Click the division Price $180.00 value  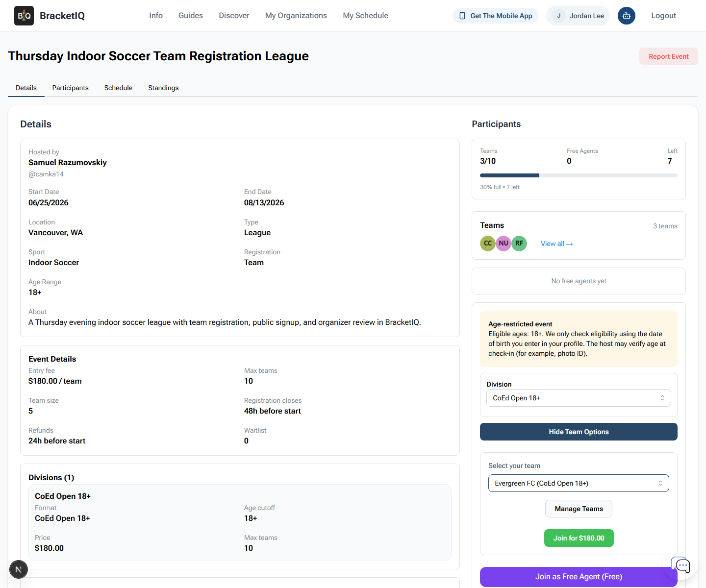pos(49,548)
